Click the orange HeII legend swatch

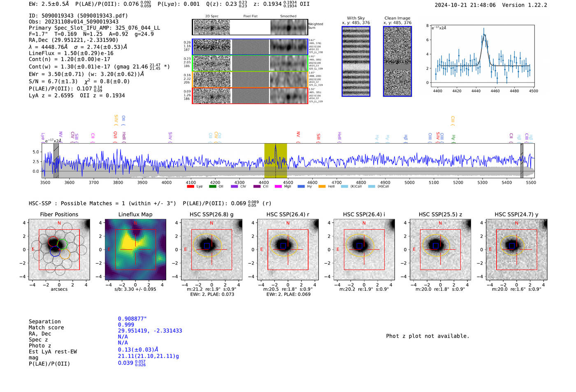[x=322, y=187]
